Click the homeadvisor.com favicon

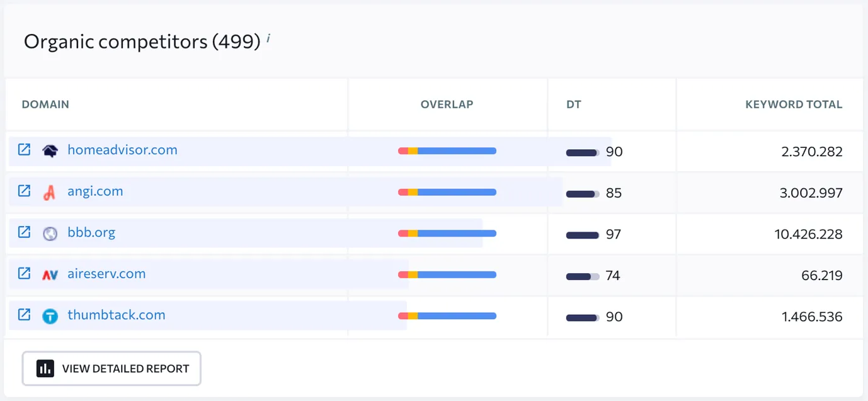coord(50,150)
